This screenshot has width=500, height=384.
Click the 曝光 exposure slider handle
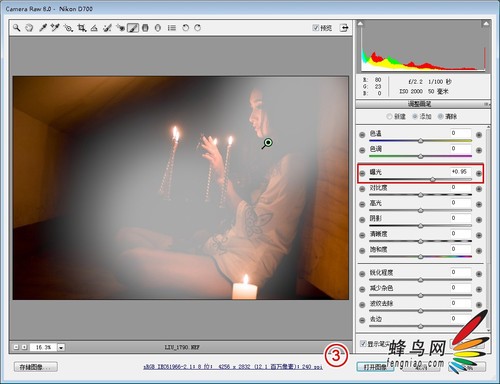[433, 179]
